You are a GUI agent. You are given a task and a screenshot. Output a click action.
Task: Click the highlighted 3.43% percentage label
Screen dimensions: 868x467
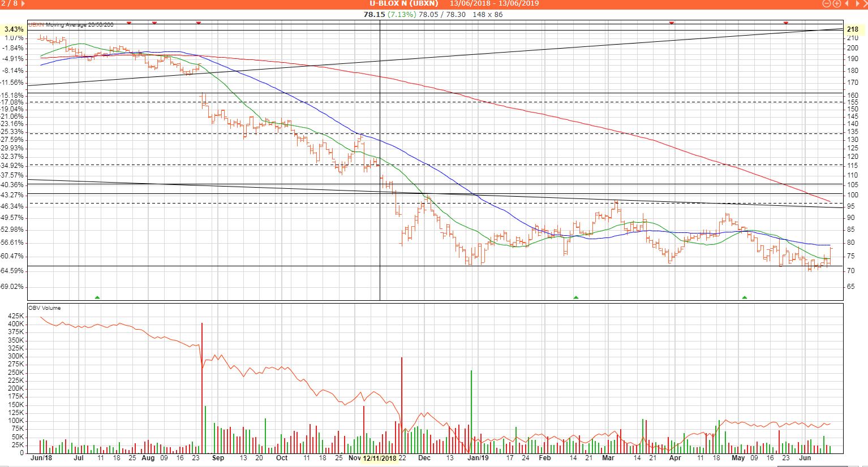coord(14,29)
